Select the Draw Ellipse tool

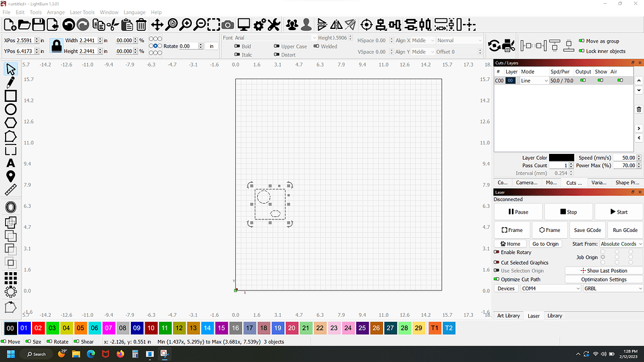(11, 109)
